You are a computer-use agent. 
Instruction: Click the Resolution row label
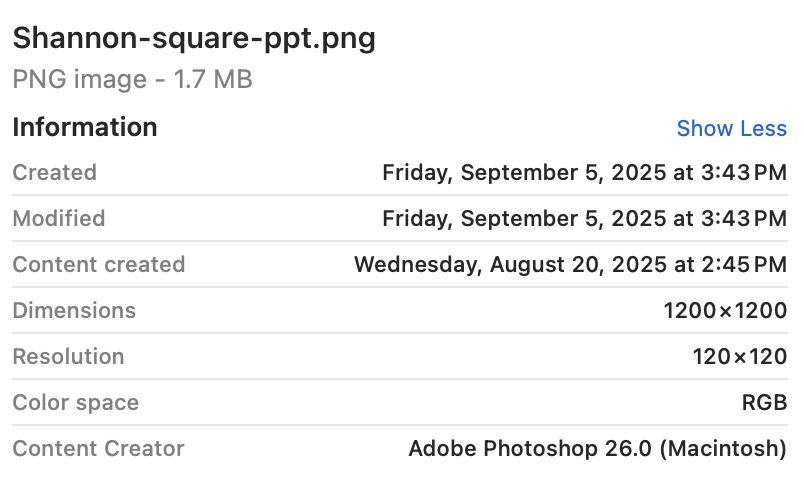[x=68, y=357]
